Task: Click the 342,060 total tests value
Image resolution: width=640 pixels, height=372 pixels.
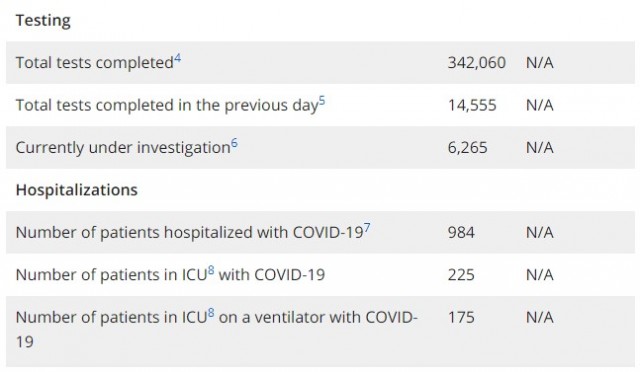Action: 477,63
